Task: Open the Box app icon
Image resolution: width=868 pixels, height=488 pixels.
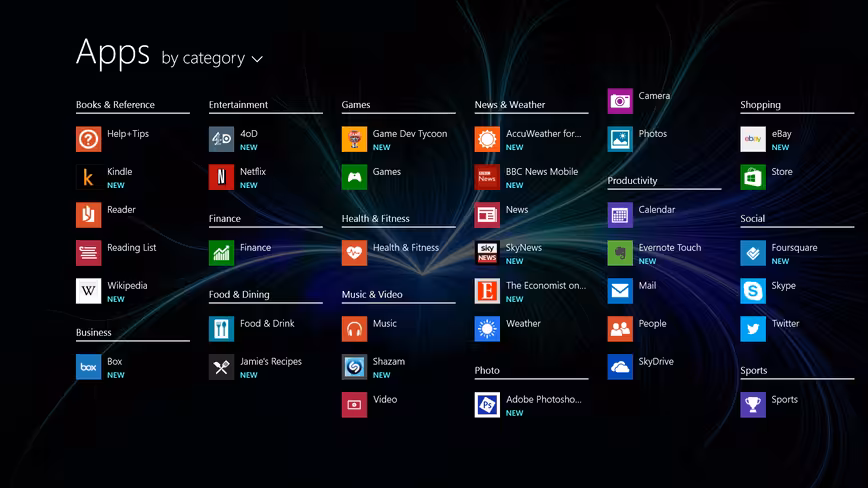Action: point(89,367)
